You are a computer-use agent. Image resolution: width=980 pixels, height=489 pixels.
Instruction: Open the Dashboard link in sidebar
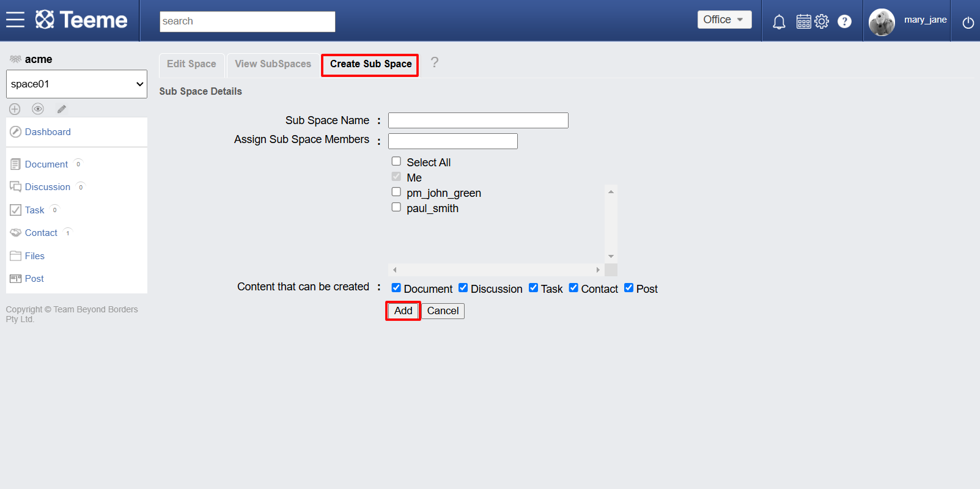click(x=48, y=132)
